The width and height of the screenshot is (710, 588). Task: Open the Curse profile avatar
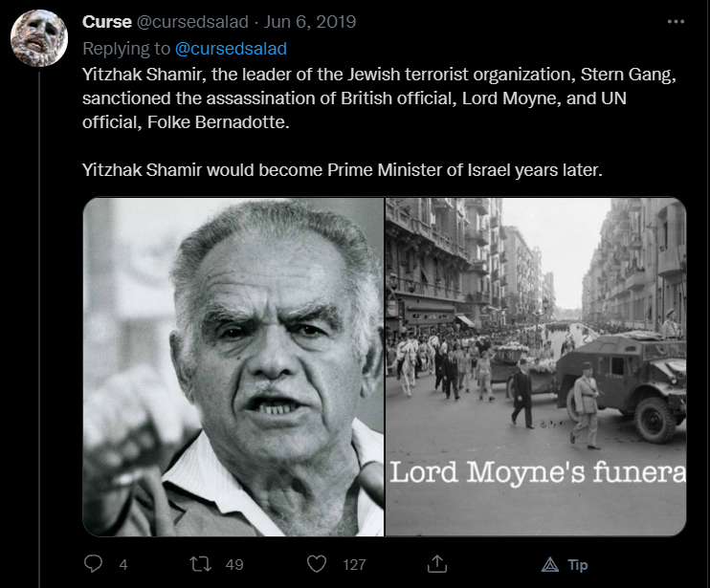pos(39,38)
